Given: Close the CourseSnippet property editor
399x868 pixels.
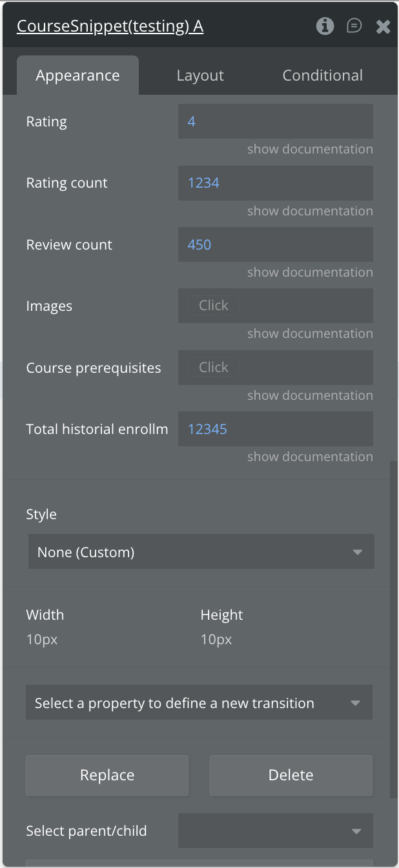Looking at the screenshot, I should pos(383,26).
